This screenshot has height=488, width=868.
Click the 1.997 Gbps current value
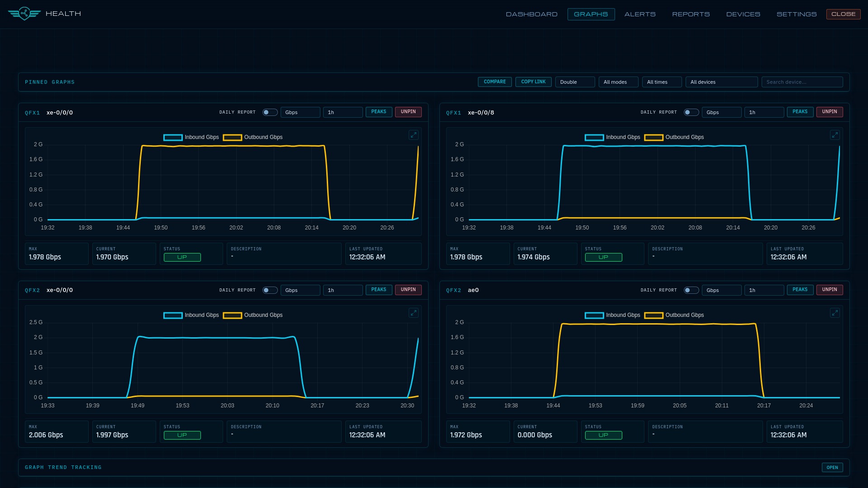tap(112, 435)
